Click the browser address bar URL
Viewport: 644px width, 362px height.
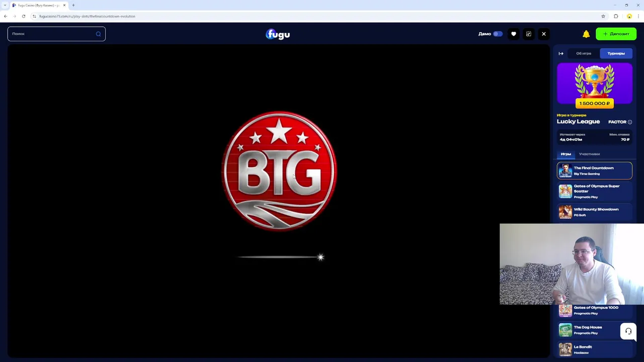(x=87, y=16)
